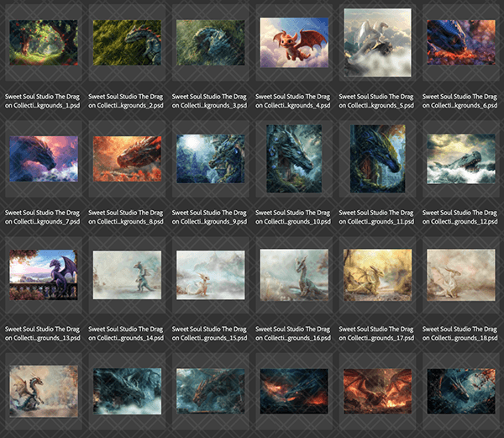Click file name ending grounds_18.psd
The image size is (504, 438).
pos(460,334)
